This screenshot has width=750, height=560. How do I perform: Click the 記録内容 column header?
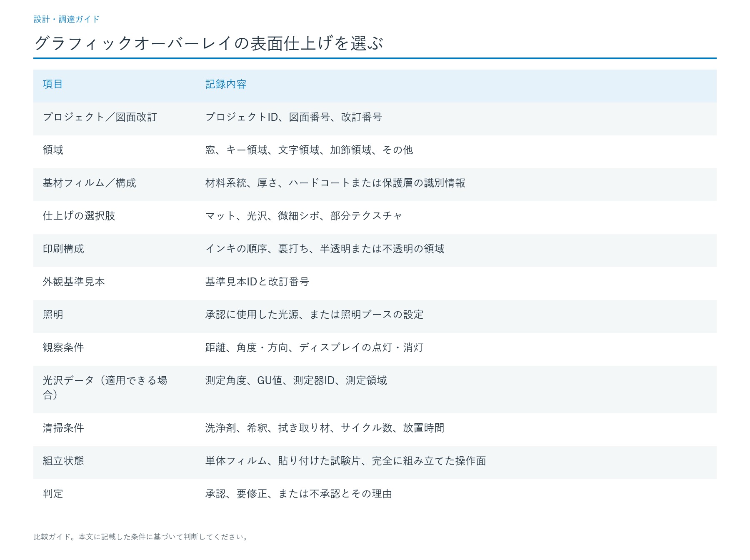click(x=226, y=84)
